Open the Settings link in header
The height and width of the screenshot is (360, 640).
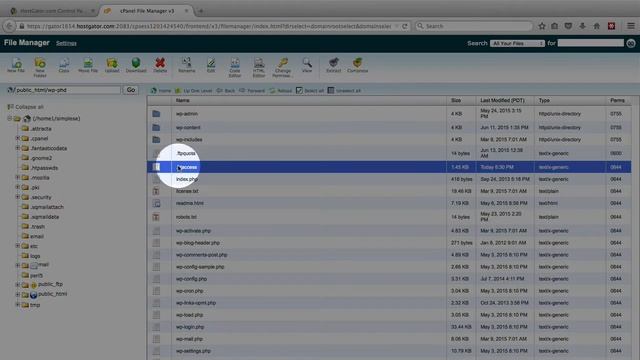coord(66,43)
